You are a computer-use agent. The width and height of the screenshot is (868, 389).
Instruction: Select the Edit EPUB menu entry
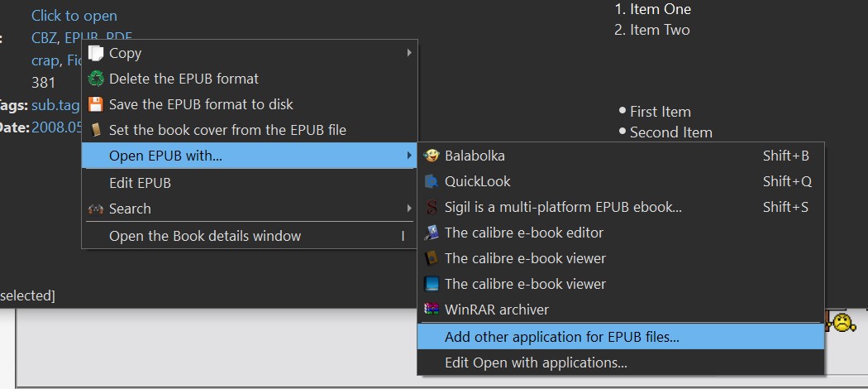coord(140,183)
